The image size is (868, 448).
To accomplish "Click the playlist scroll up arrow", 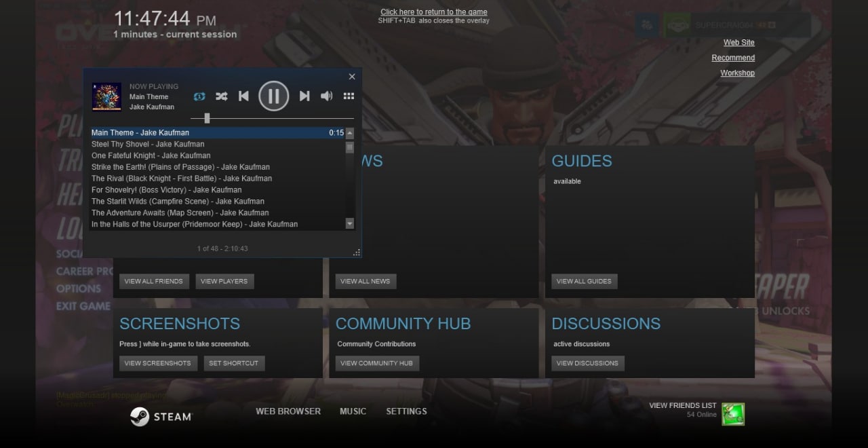I will click(x=350, y=133).
